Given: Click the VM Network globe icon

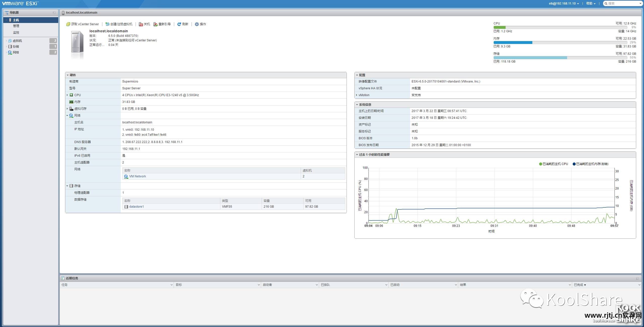Looking at the screenshot, I should click(x=126, y=176).
